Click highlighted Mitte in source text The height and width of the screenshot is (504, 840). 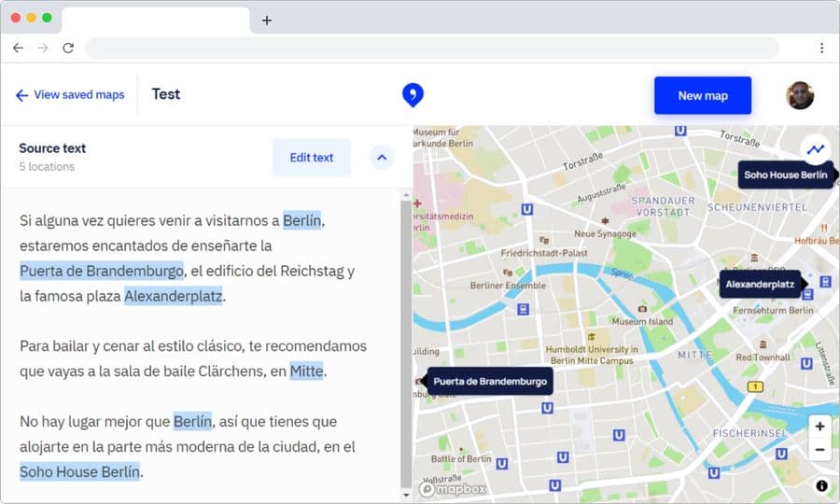tap(306, 371)
